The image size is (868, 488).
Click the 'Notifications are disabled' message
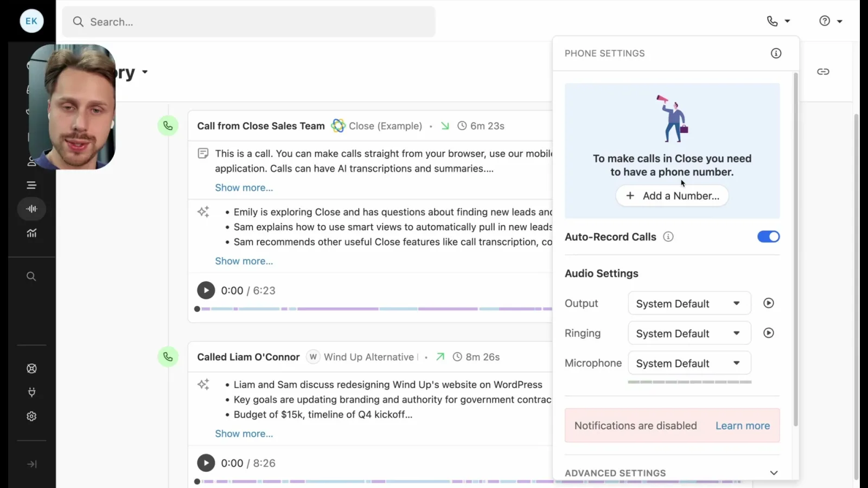pyautogui.click(x=636, y=426)
